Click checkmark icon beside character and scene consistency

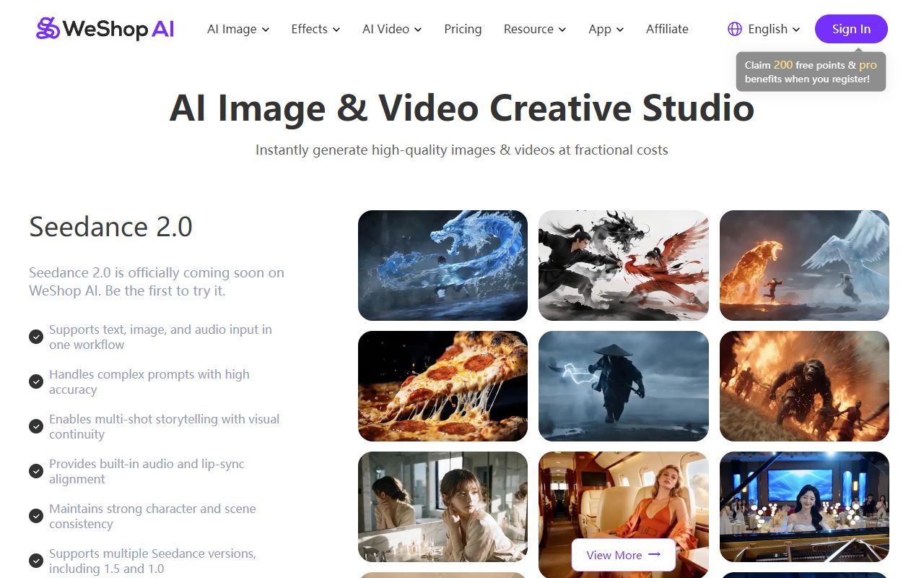tap(36, 516)
